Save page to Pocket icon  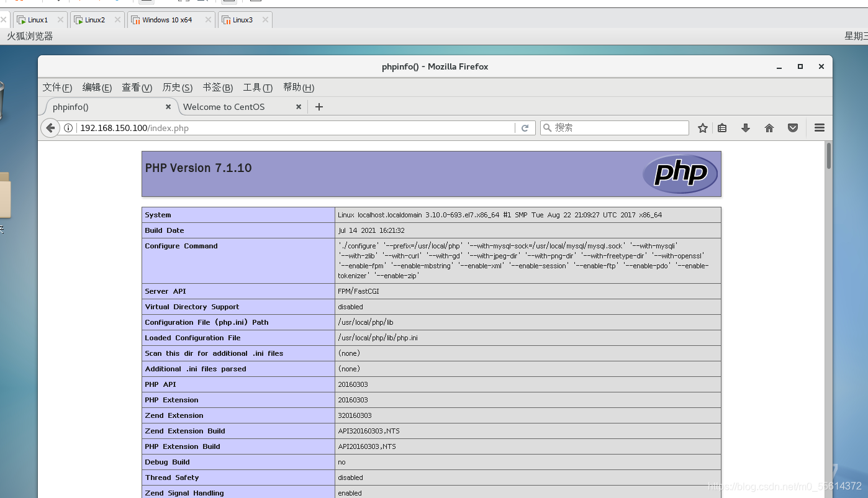pyautogui.click(x=793, y=128)
